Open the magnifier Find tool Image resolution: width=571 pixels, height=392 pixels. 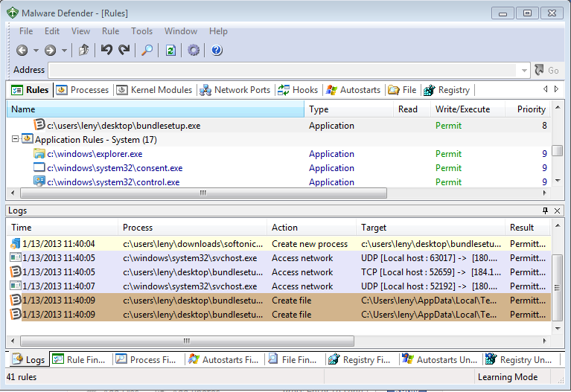pos(147,51)
